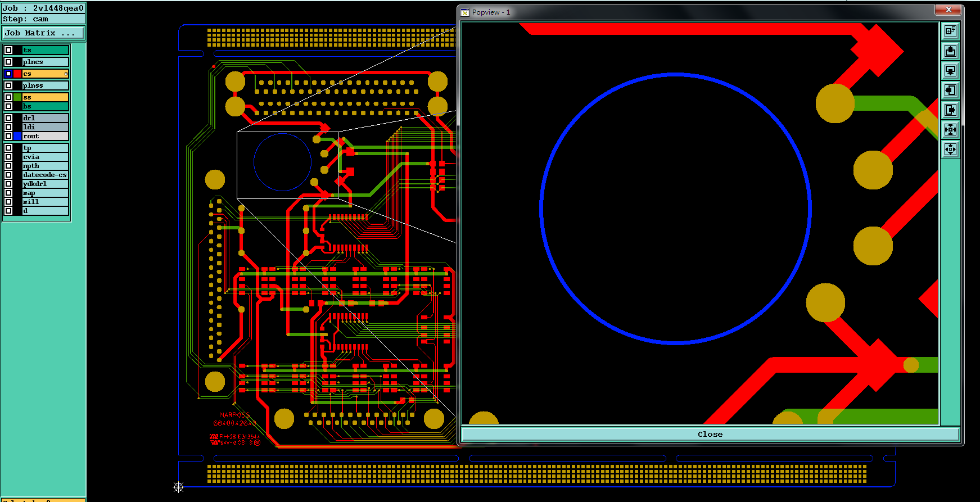Toggle the ydkdrl layer display checkbox

coord(8,184)
